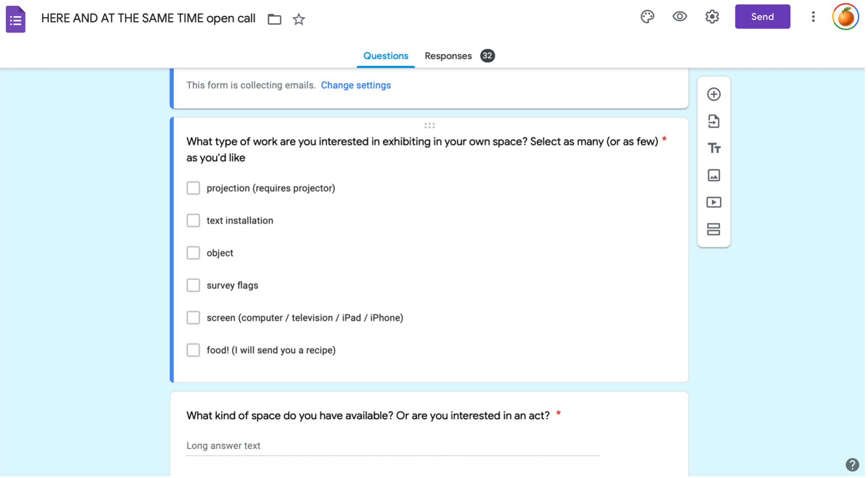Select the survey flags checkbox
The width and height of the screenshot is (868, 478).
193,285
